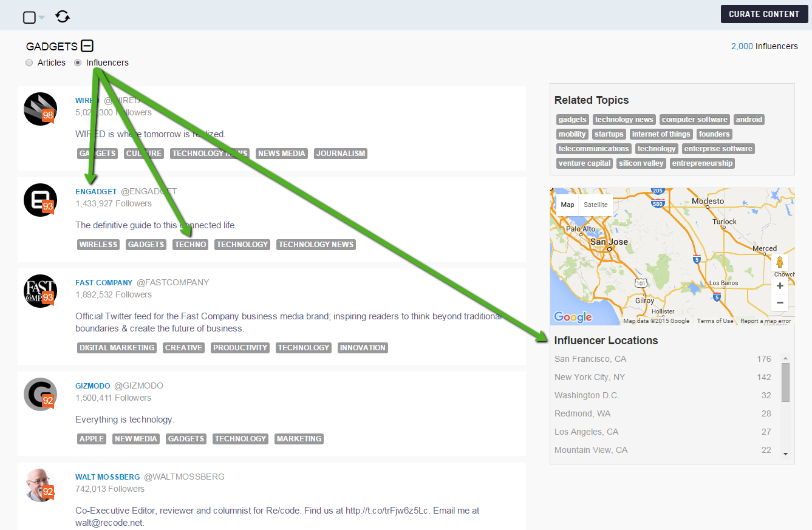Click the @WALTMOSSBERG handle
Screen dimensions: 812x530
click(184, 477)
